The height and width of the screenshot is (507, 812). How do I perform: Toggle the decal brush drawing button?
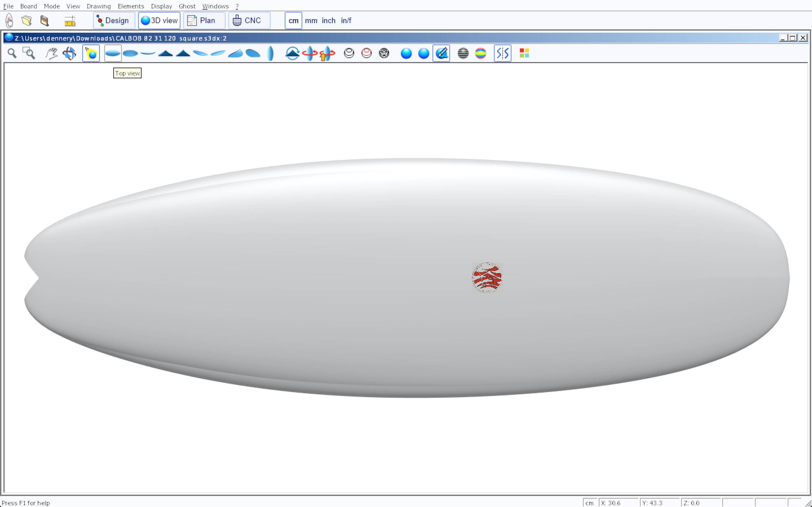click(441, 53)
